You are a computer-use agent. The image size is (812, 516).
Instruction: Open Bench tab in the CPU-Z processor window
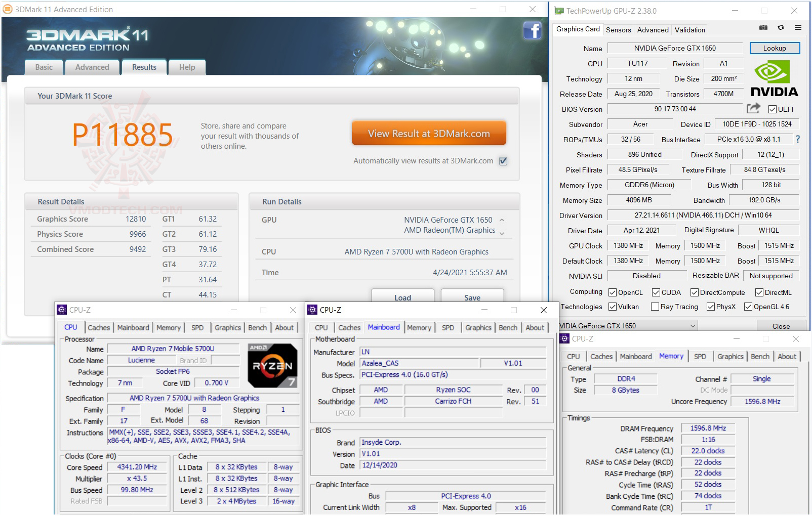[257, 328]
